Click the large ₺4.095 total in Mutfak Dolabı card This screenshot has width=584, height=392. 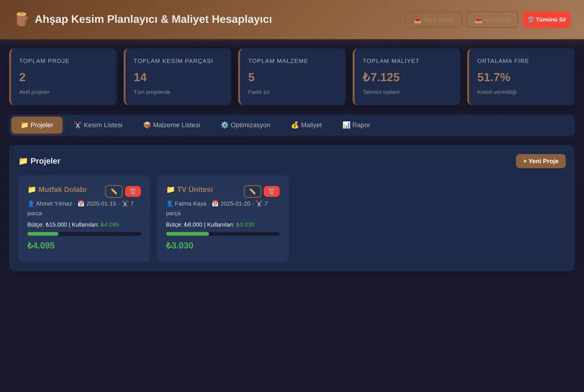tap(41, 246)
